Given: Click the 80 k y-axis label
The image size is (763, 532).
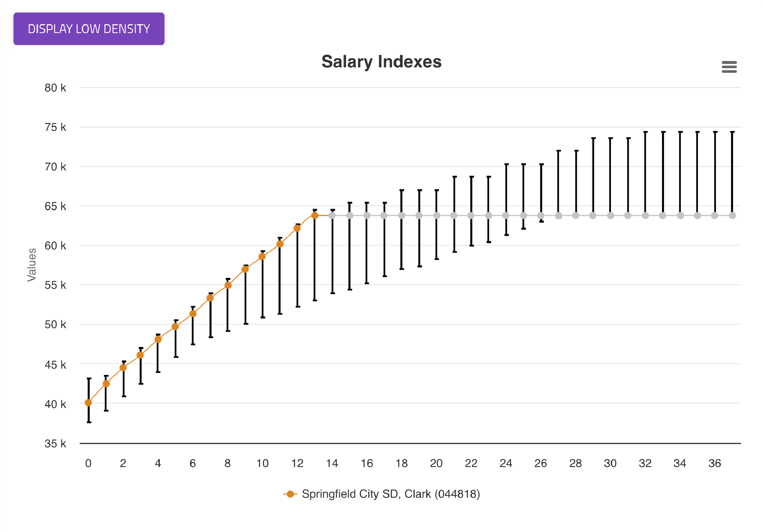Looking at the screenshot, I should [x=55, y=88].
